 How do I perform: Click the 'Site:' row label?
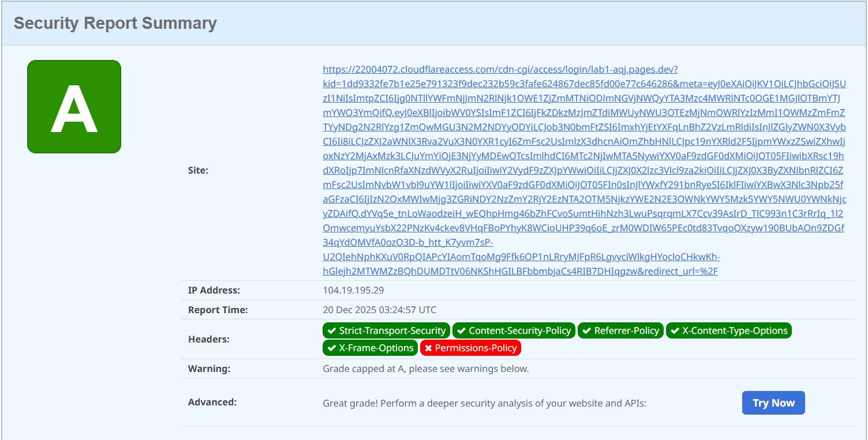pos(198,171)
